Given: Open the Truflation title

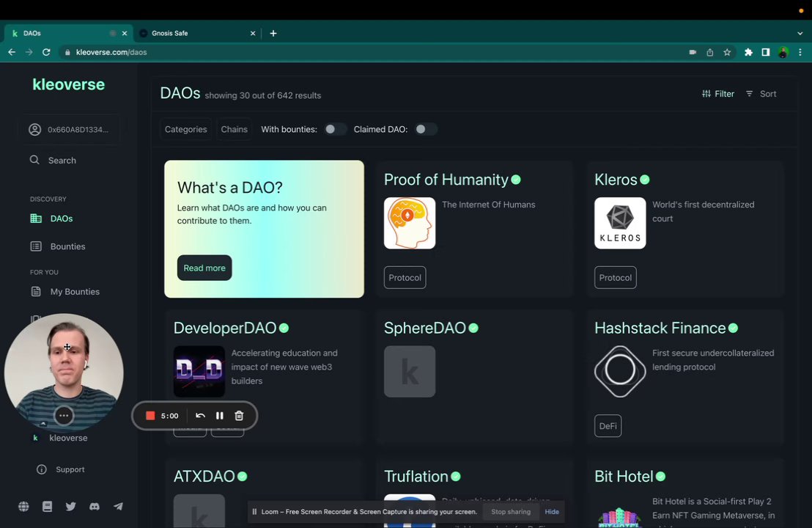Looking at the screenshot, I should (416, 477).
